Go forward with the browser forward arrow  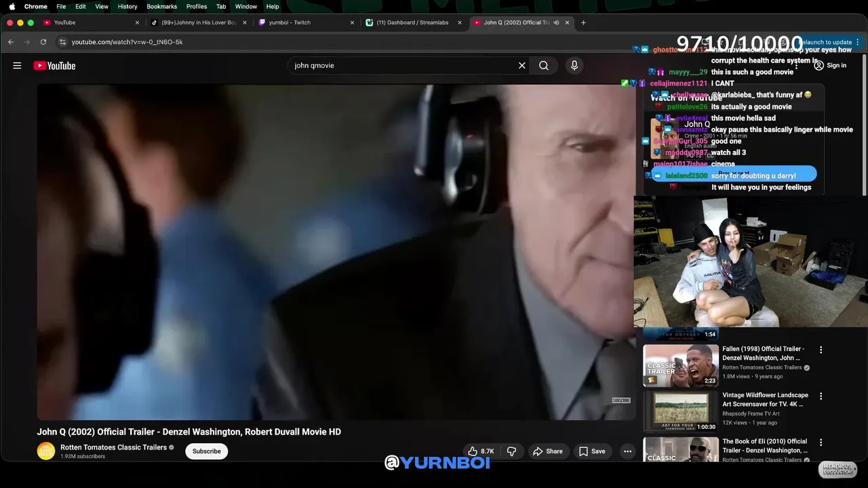(x=27, y=42)
